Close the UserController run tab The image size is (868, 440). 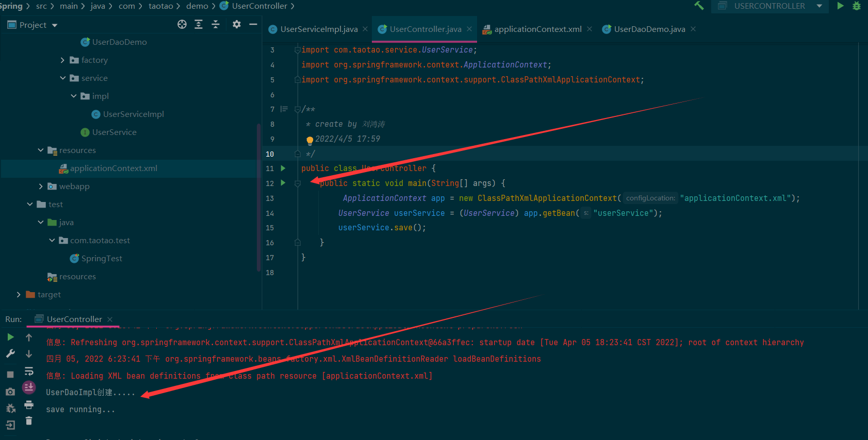click(110, 319)
